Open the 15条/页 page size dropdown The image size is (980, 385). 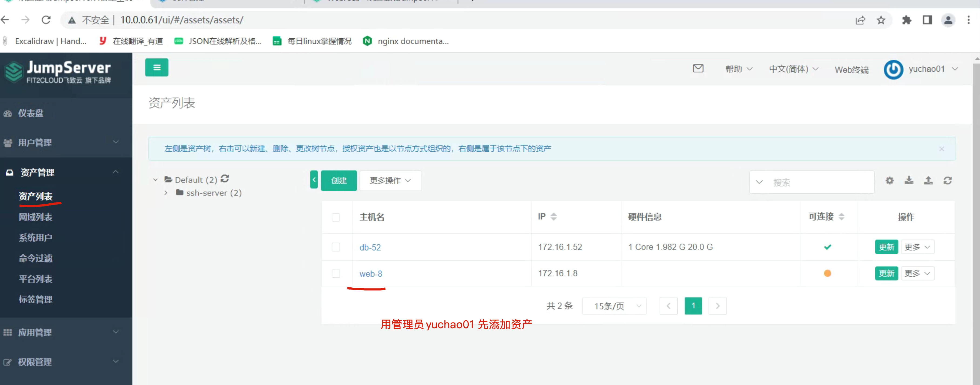click(x=614, y=306)
